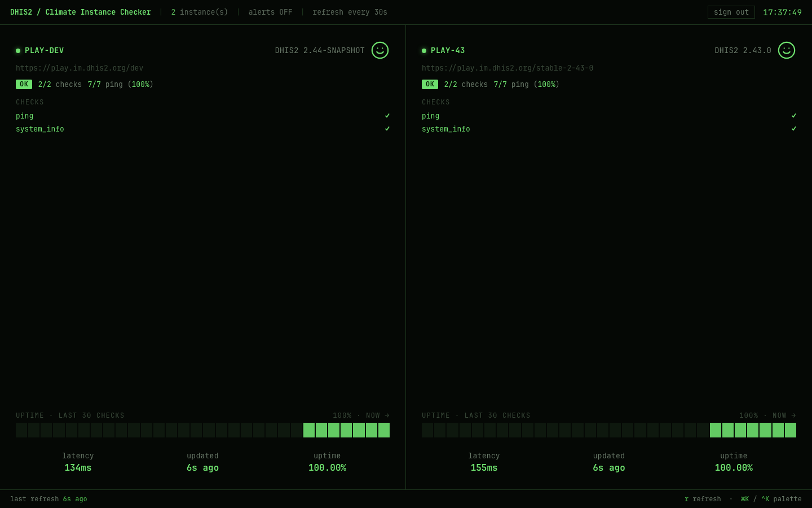Click the DHIS2 2.44-SNAPSHOT version label
This screenshot has width=812, height=508.
tap(320, 50)
